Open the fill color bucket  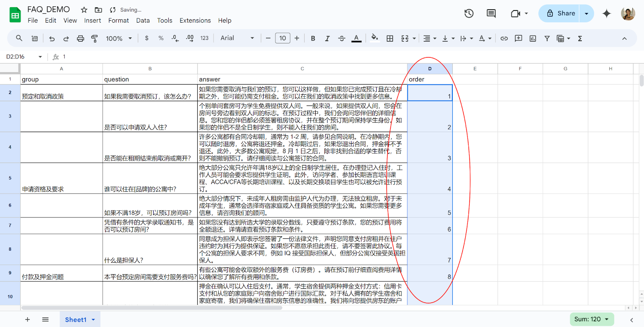[x=374, y=38]
